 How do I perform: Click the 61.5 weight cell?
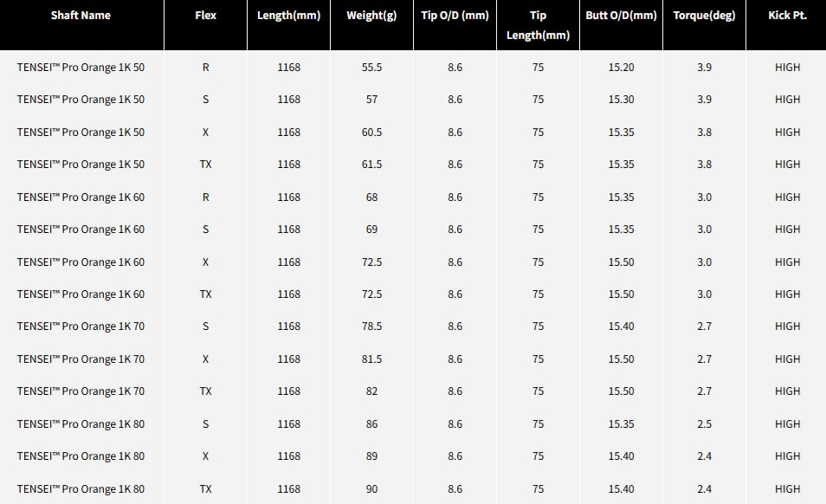point(371,165)
